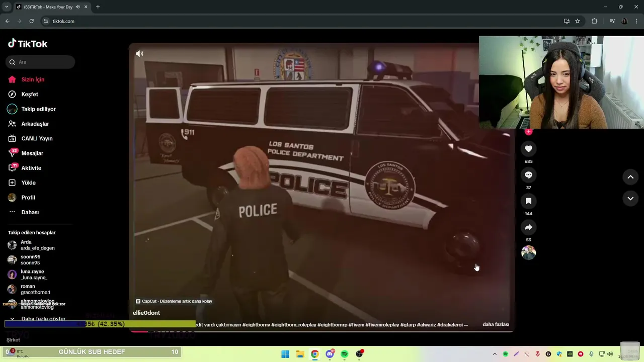
Task: Open Discord from the taskbar
Action: (330, 354)
